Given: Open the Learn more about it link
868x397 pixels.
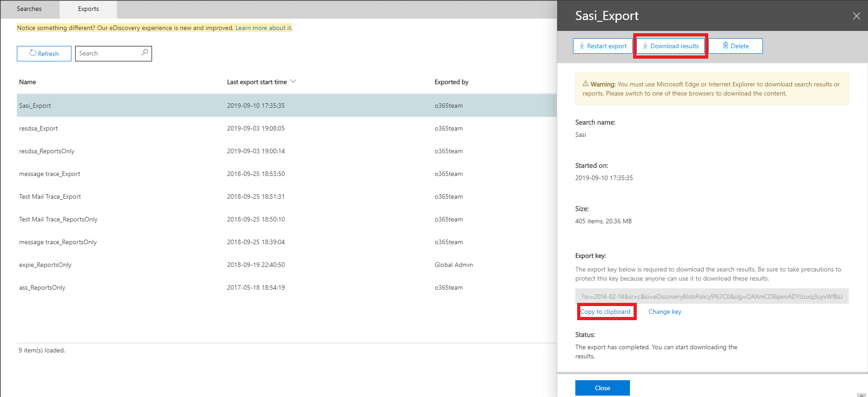Looking at the screenshot, I should point(263,28).
